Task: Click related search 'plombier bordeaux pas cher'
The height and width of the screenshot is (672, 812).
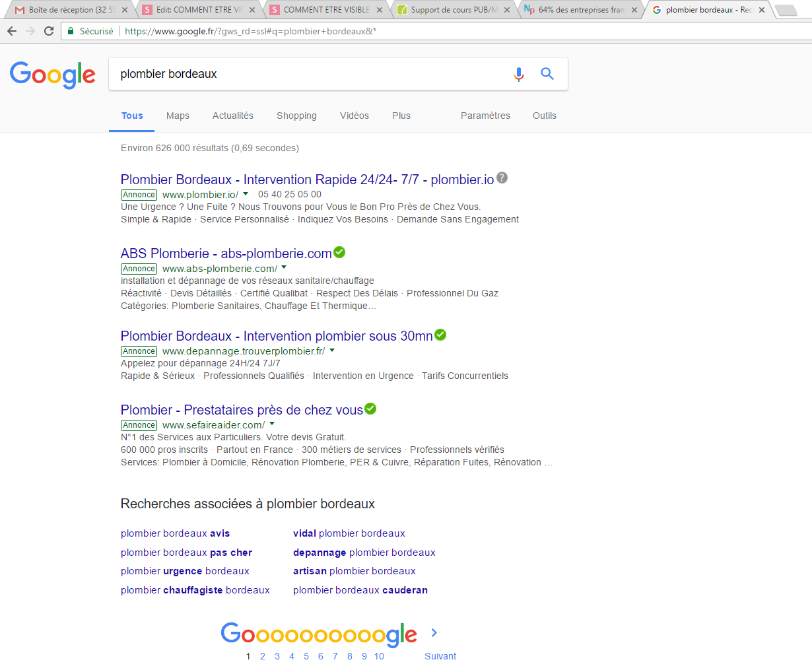Action: (x=186, y=553)
